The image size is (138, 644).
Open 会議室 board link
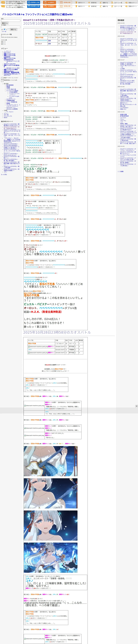click(x=8, y=88)
